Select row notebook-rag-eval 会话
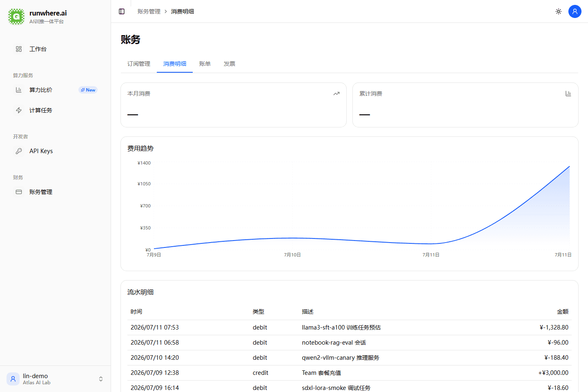 click(x=350, y=343)
